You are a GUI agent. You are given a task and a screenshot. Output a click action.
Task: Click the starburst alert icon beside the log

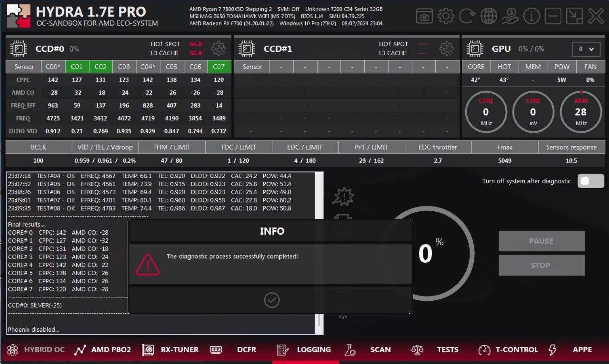(x=343, y=196)
